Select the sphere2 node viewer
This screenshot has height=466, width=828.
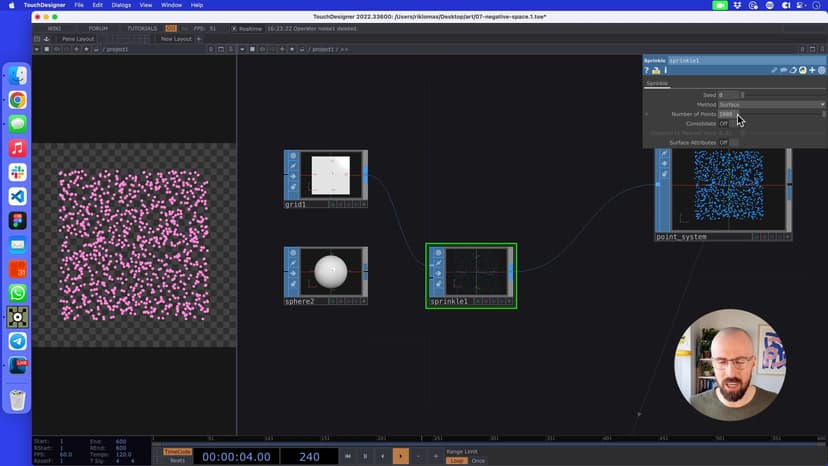[x=330, y=271]
